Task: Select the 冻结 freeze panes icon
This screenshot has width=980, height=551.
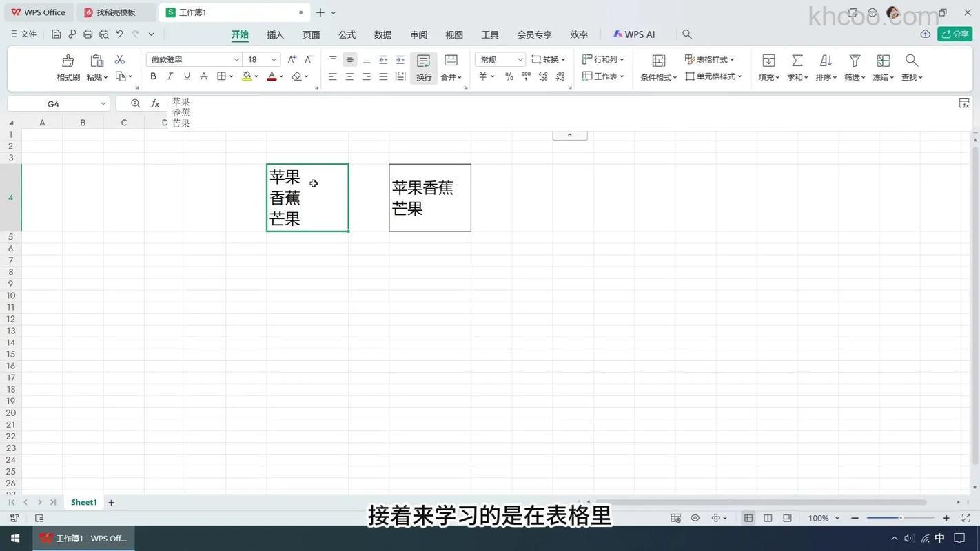Action: click(882, 67)
